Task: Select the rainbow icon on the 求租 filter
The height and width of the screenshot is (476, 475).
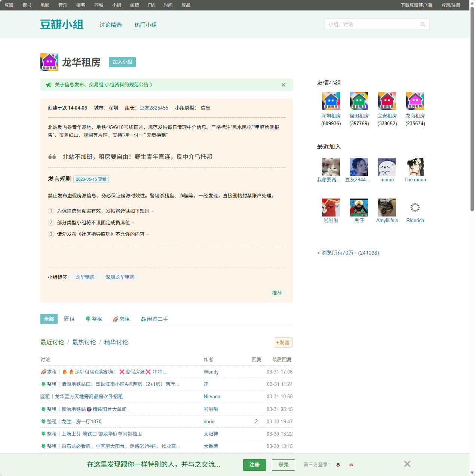Action: [x=115, y=319]
